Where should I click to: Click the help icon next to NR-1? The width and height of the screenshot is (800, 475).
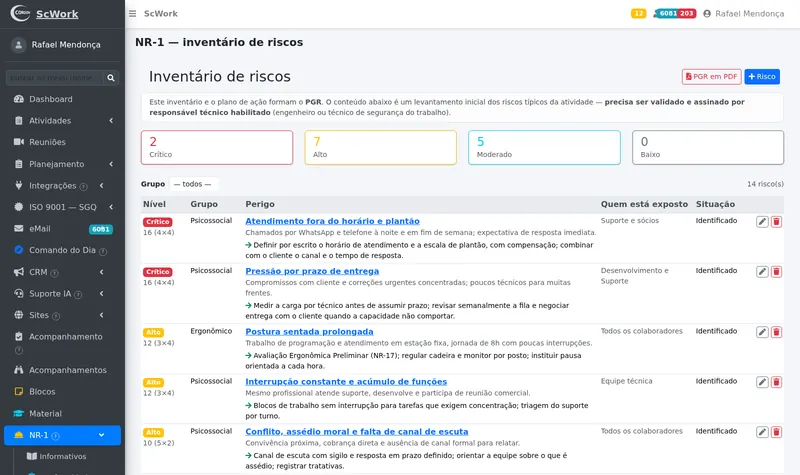click(56, 436)
